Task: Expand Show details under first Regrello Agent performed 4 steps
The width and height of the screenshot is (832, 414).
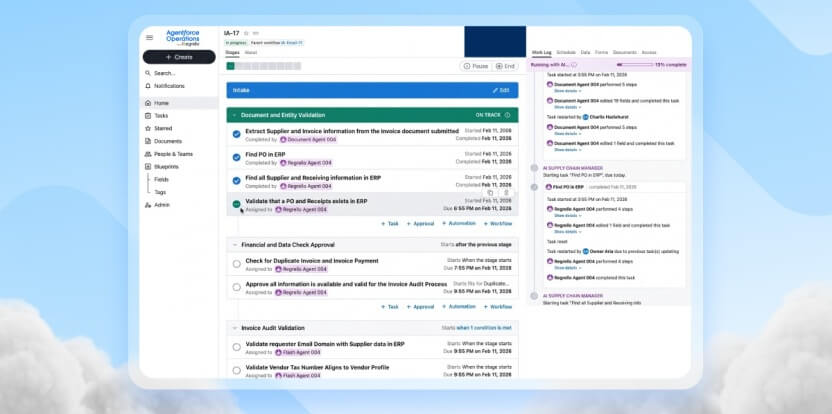Action: [x=568, y=215]
